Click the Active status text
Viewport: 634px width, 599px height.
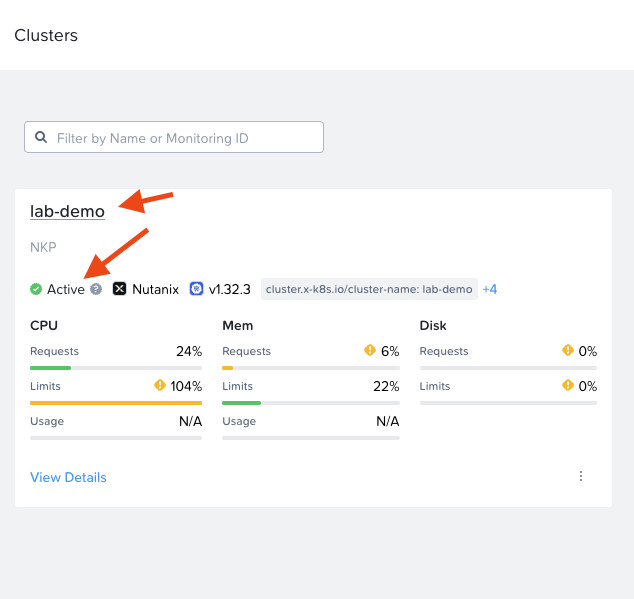[66, 289]
